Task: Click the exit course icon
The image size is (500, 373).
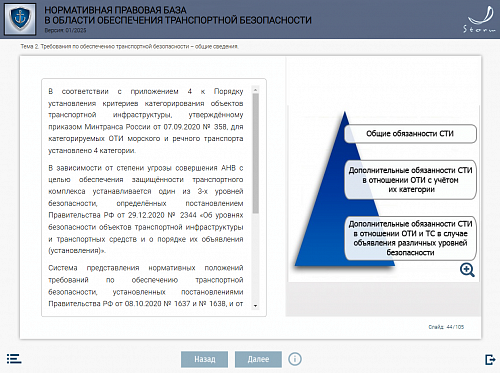Action: [x=490, y=360]
